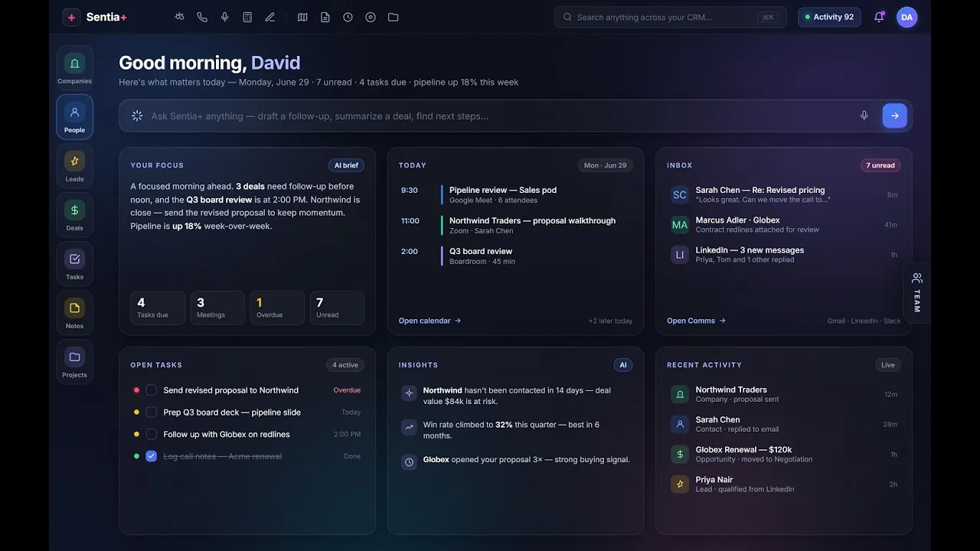Click the microphone in Ask Sentia+ bar
Viewport: 980px width, 551px height.
coord(864,116)
